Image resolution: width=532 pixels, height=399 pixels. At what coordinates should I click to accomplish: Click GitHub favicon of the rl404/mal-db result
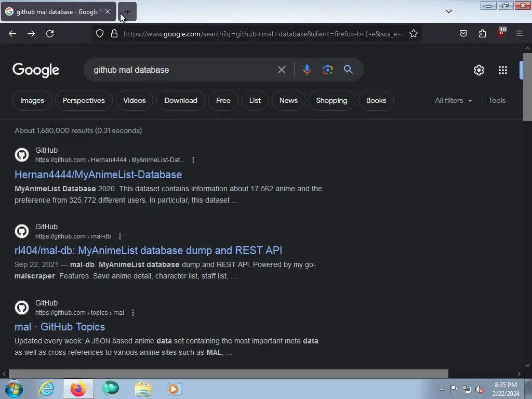(x=22, y=231)
